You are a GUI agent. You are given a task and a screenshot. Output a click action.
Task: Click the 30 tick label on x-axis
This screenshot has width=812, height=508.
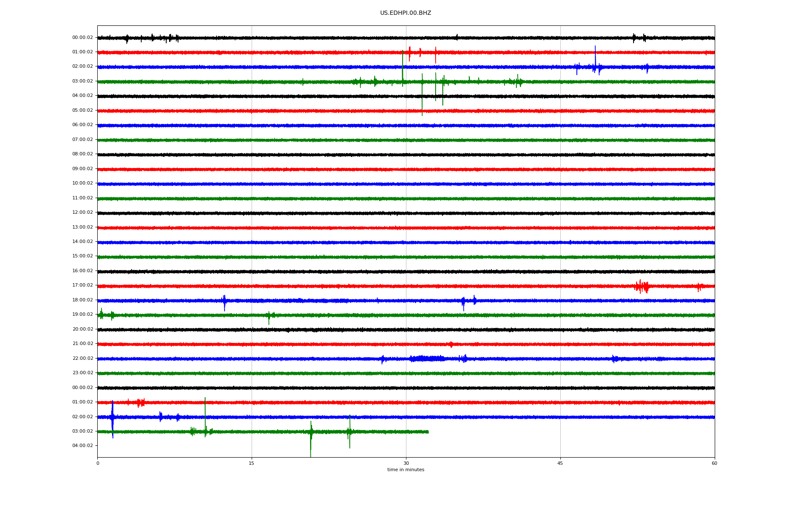pyautogui.click(x=406, y=463)
